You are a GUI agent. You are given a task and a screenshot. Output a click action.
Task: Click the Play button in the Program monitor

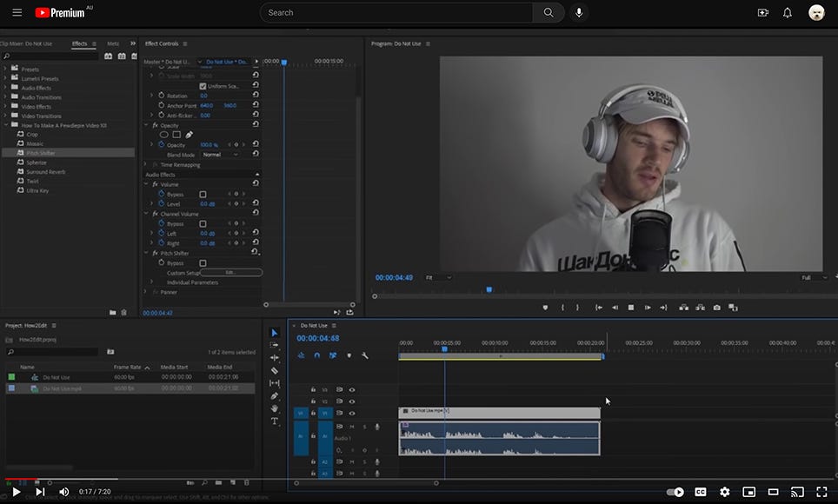pos(630,307)
